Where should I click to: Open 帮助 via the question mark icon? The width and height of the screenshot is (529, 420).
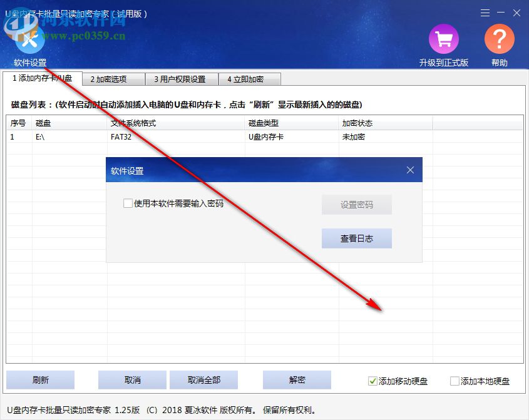point(499,39)
